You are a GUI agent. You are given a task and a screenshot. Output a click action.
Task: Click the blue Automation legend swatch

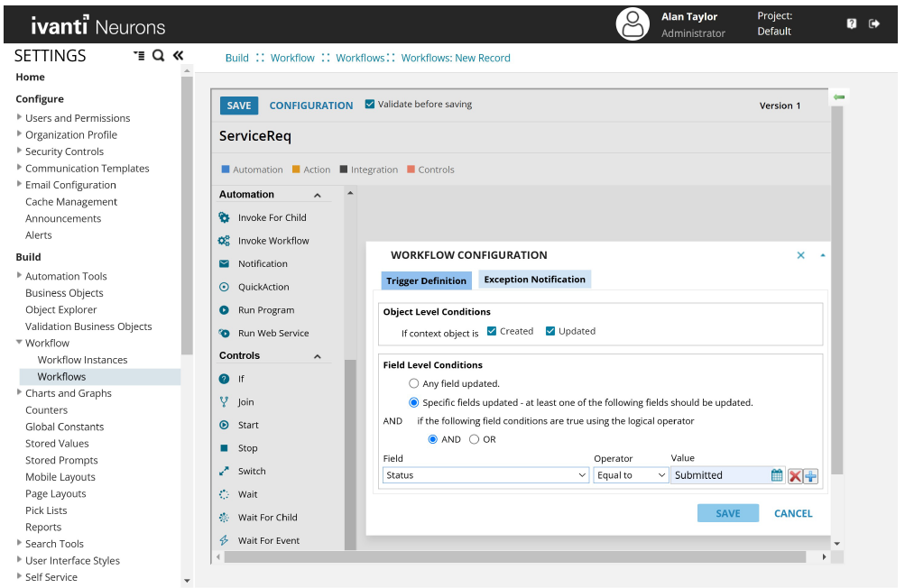[226, 170]
